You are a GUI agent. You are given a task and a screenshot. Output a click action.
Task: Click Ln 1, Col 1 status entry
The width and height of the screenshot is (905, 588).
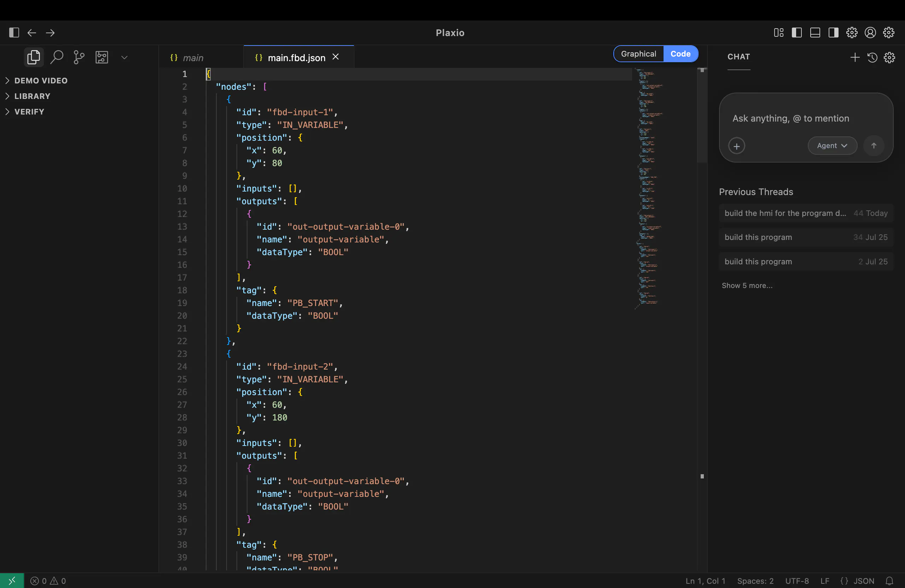coord(705,581)
